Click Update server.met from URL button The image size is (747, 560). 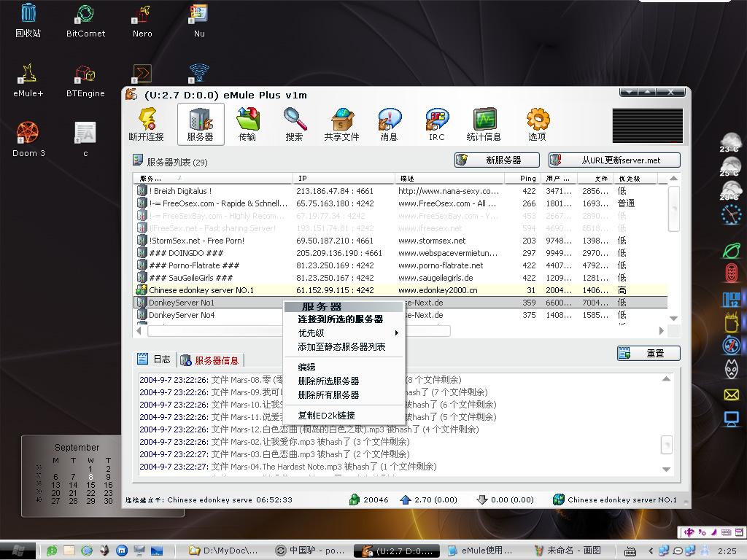click(x=614, y=160)
